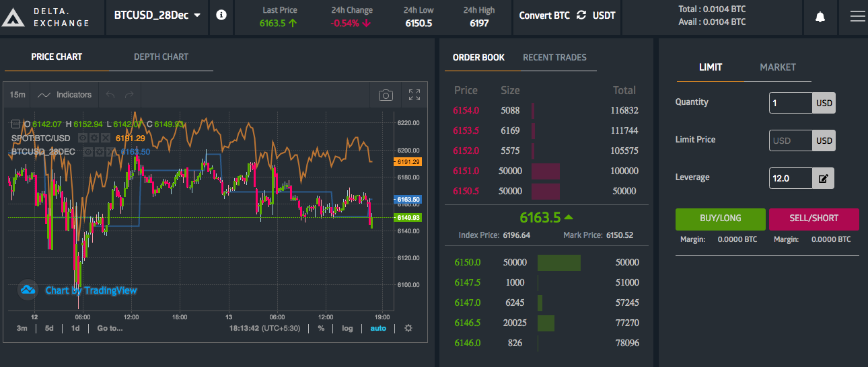Screen dimensions: 868x367
Task: Toggle log scale on chart
Action: click(x=347, y=328)
